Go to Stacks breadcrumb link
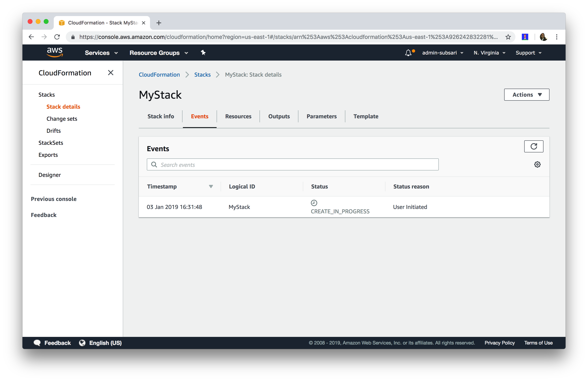Viewport: 588px width, 381px height. pos(202,75)
